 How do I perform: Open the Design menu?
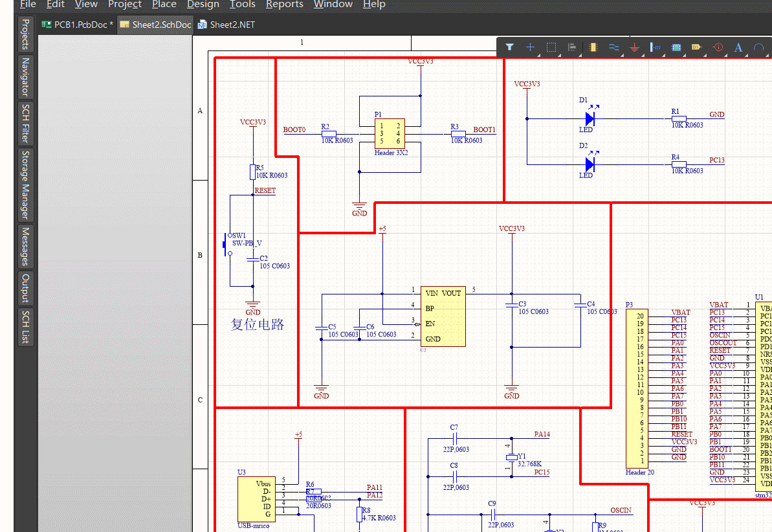[x=203, y=5]
